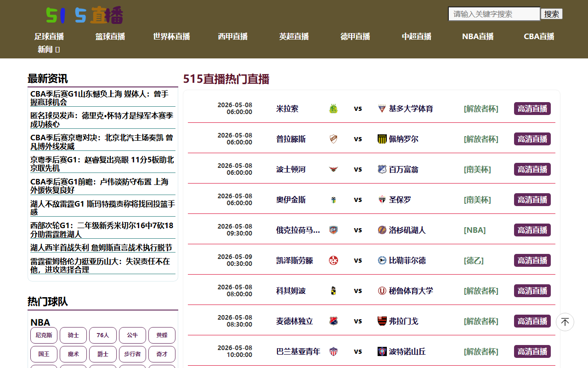Click the 波特诺山丘 team crest icon

pos(382,351)
